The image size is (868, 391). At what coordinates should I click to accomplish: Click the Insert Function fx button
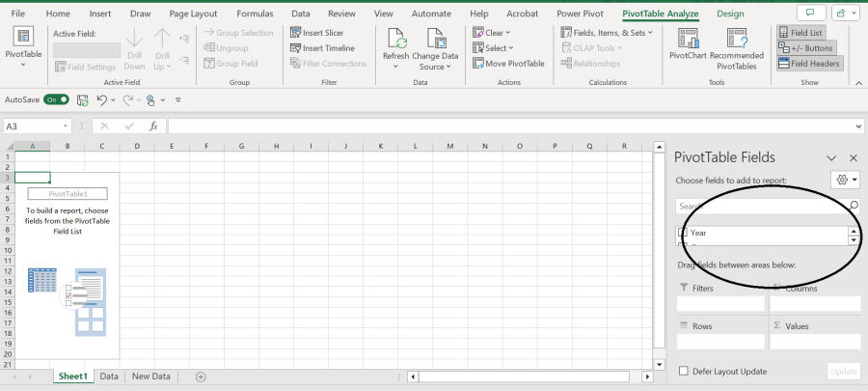[154, 126]
